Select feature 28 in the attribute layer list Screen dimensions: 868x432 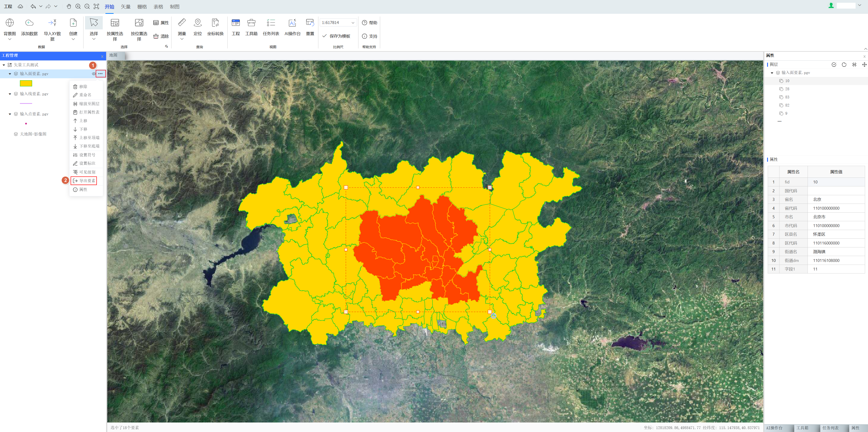point(787,89)
